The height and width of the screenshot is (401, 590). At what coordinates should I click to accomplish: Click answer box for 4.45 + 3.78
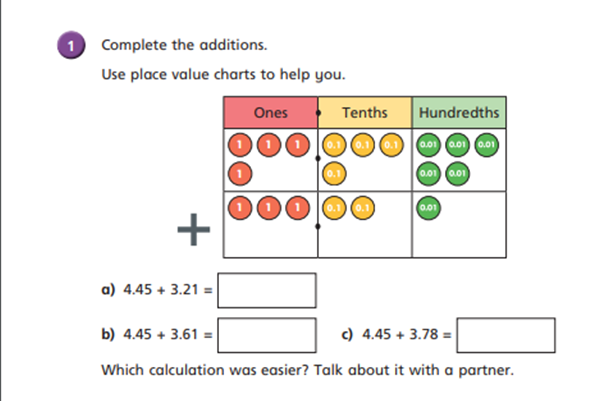coord(506,335)
